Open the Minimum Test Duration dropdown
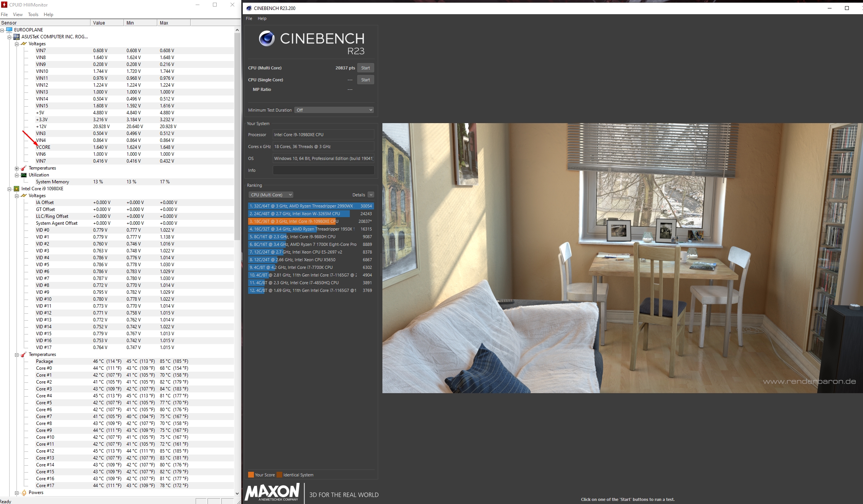This screenshot has height=504, width=863. point(334,110)
